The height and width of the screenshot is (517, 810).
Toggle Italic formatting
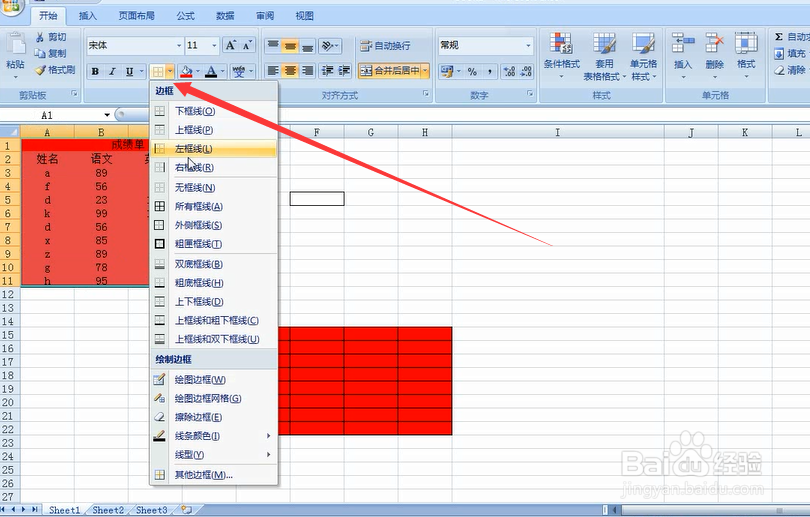[112, 71]
